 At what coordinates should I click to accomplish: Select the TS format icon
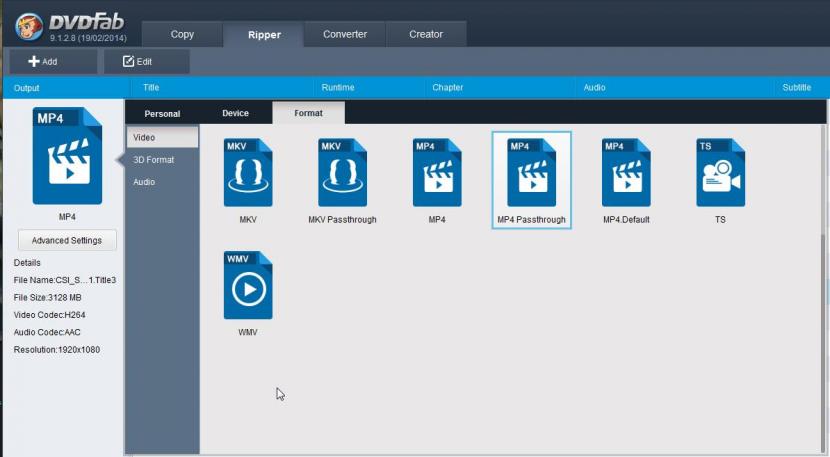click(720, 173)
